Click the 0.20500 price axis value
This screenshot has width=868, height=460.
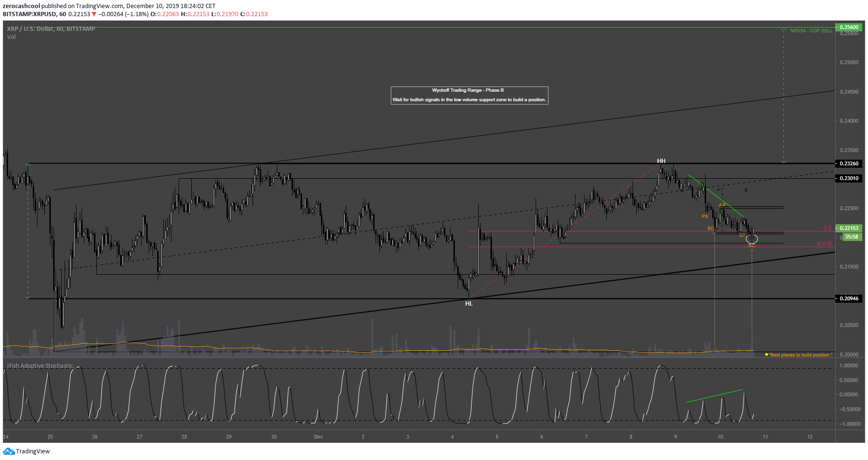pyautogui.click(x=849, y=325)
